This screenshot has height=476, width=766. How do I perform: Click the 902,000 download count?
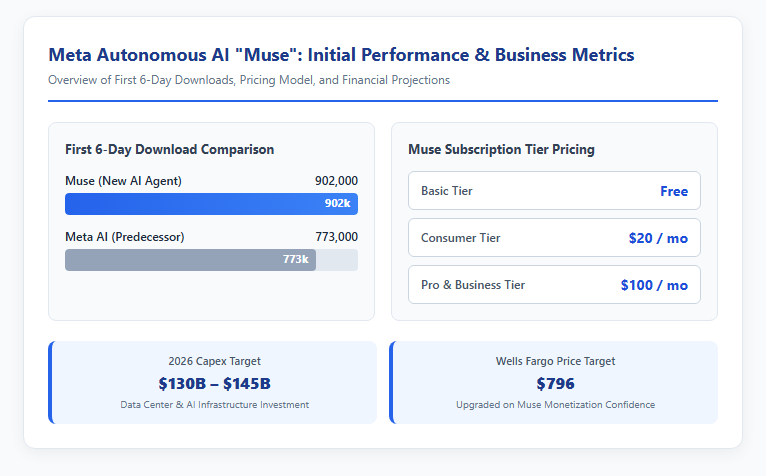336,181
